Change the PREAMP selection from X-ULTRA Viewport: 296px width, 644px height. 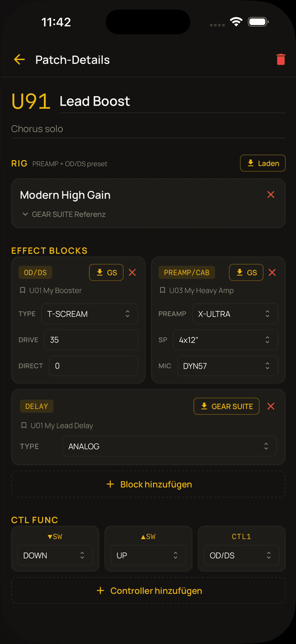tap(235, 313)
